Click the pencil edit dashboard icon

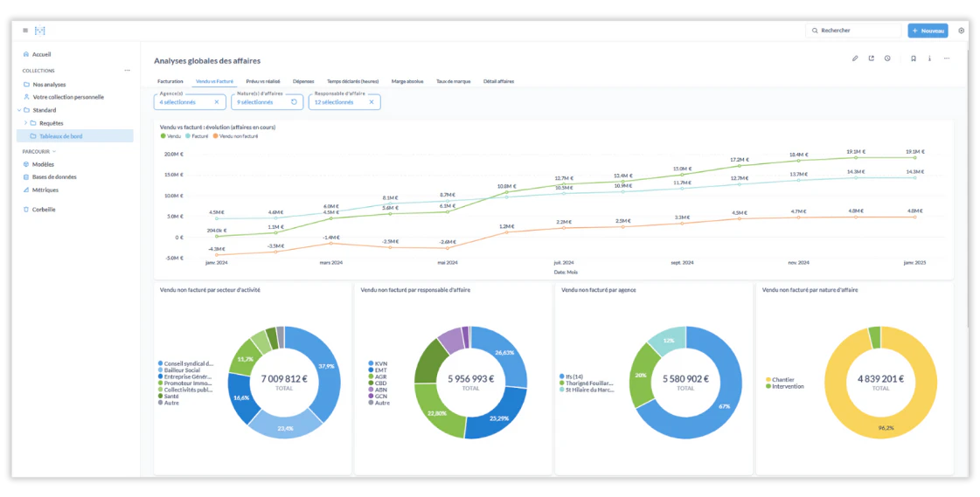point(855,59)
